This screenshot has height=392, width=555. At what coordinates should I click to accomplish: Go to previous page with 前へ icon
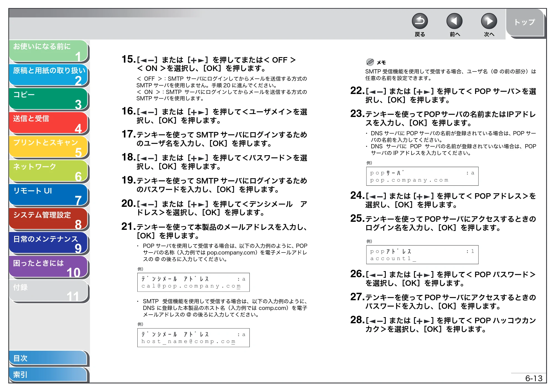coord(454,21)
